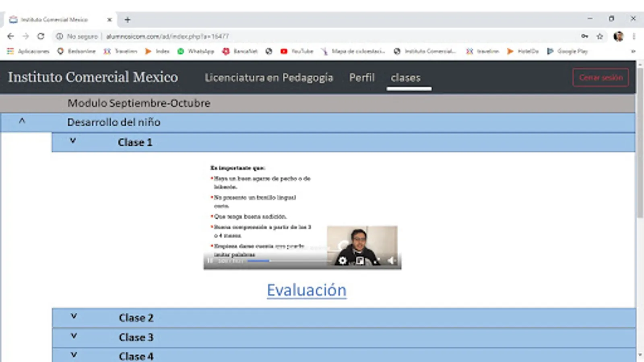The image size is (644, 362).
Task: Collapse the Clase 1 panel
Action: point(73,141)
